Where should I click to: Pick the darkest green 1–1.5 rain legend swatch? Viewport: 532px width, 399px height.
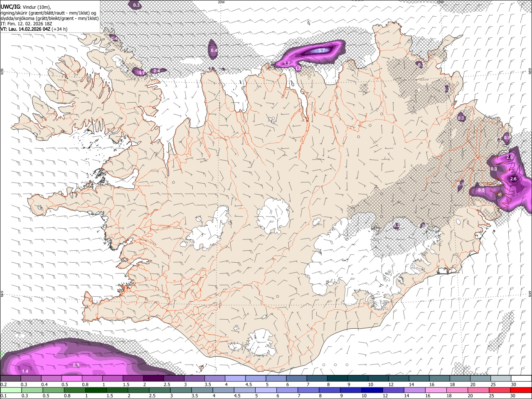[x=96, y=390]
